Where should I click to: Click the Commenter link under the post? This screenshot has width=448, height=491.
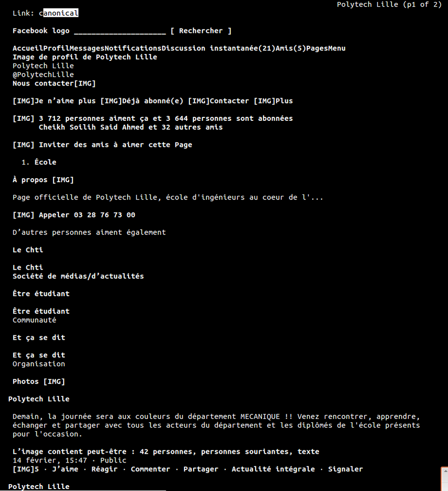click(150, 469)
